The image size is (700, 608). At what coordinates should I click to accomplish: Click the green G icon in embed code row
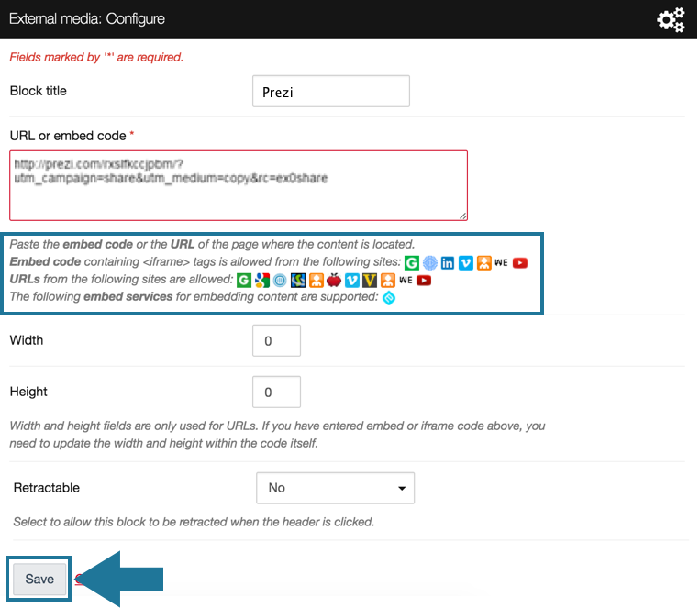[411, 262]
